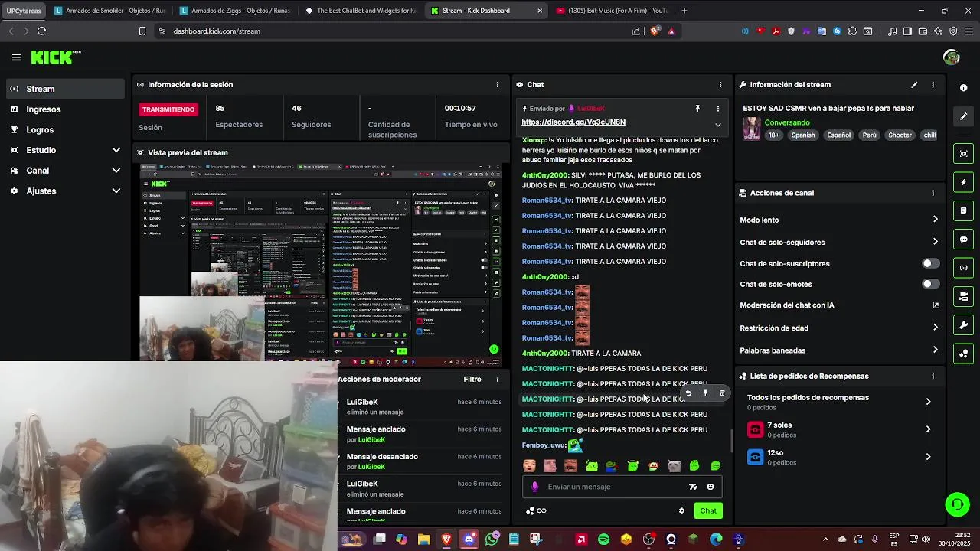Open Palabras baneadas arrow
Screen dimensions: 980x551
(x=935, y=350)
